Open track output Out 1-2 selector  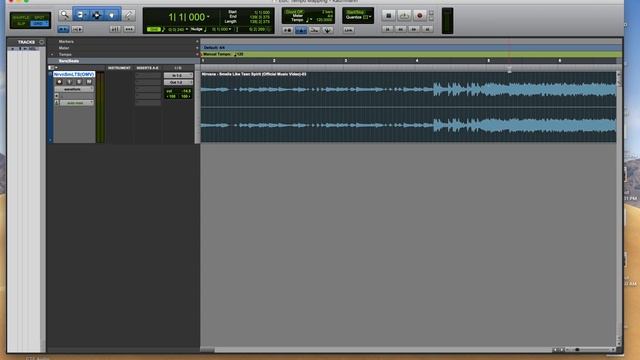178,82
